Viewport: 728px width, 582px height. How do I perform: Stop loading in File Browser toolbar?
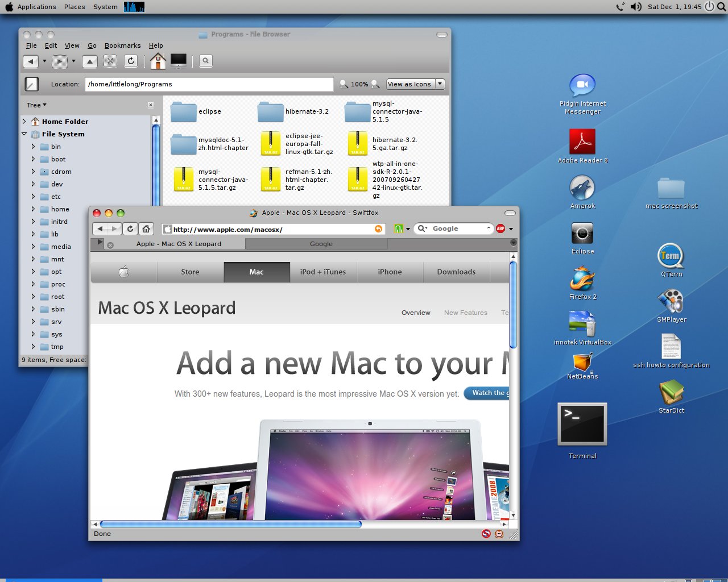110,61
